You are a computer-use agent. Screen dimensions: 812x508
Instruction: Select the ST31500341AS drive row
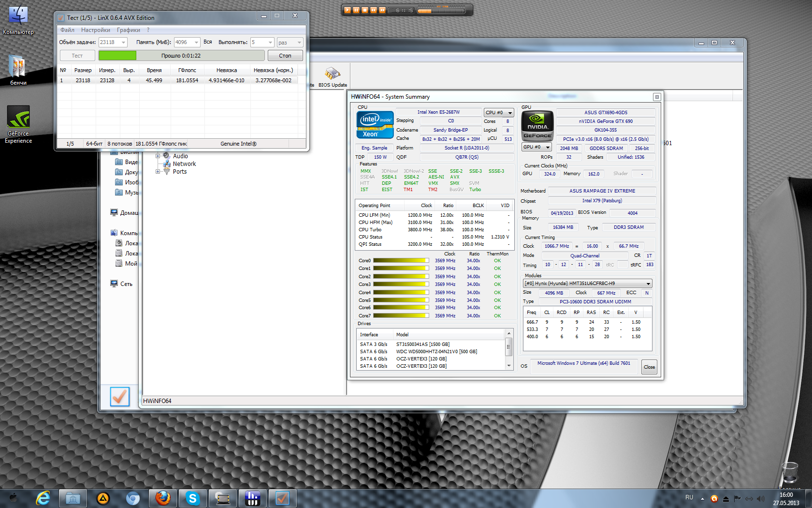431,344
